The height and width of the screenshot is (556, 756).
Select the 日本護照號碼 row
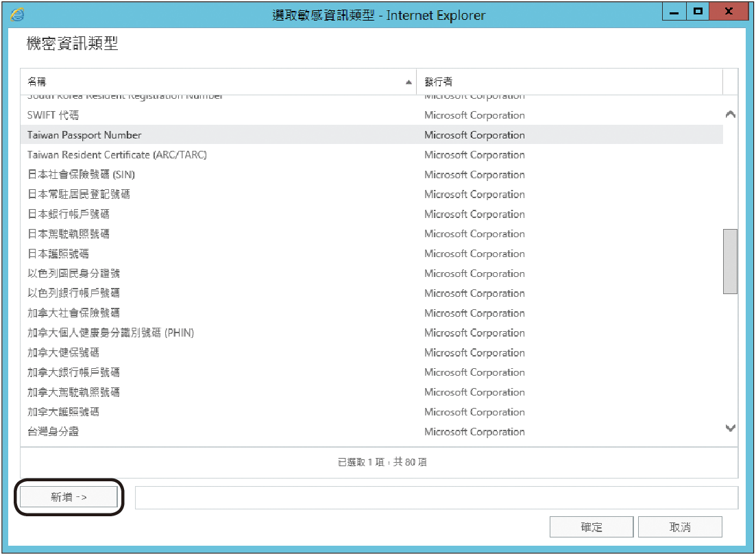pyautogui.click(x=371, y=254)
